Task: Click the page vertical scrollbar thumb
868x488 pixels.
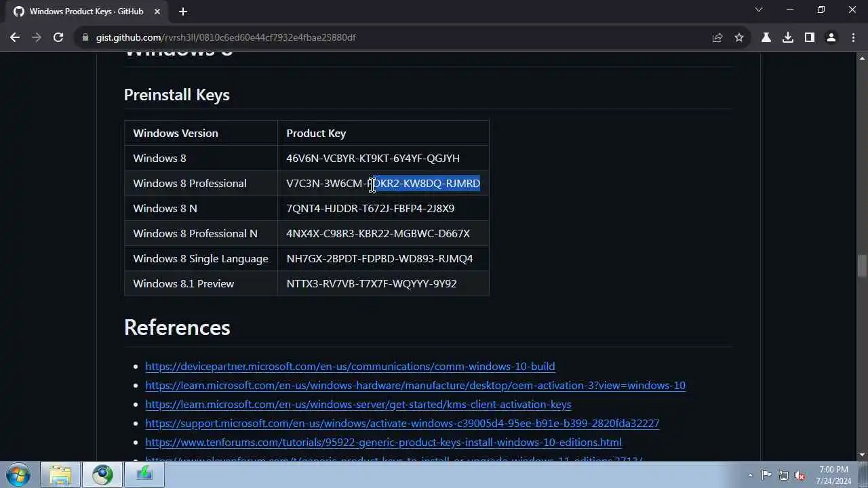Action: (862, 265)
